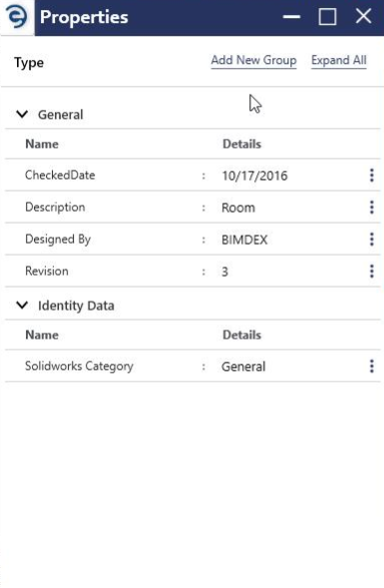
Task: Collapse the Identity Data group chevron
Action: pyautogui.click(x=22, y=304)
